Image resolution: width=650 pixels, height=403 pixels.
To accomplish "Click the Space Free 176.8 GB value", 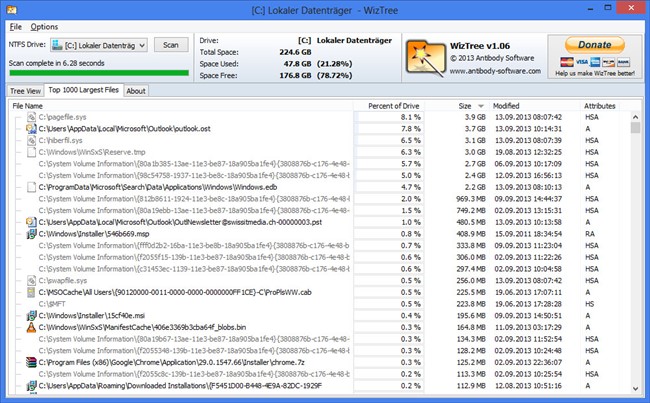I will point(295,75).
